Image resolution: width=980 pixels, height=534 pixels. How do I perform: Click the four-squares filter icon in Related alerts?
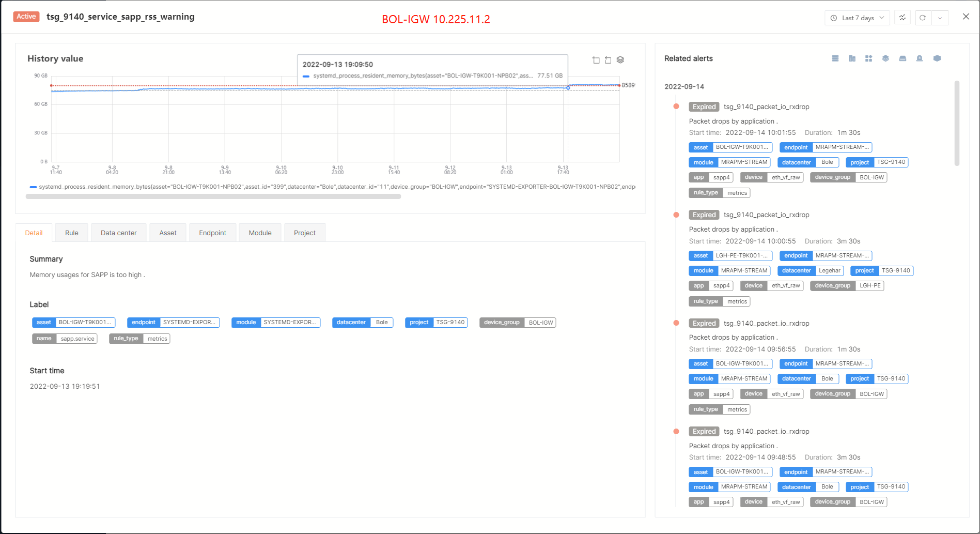click(868, 58)
